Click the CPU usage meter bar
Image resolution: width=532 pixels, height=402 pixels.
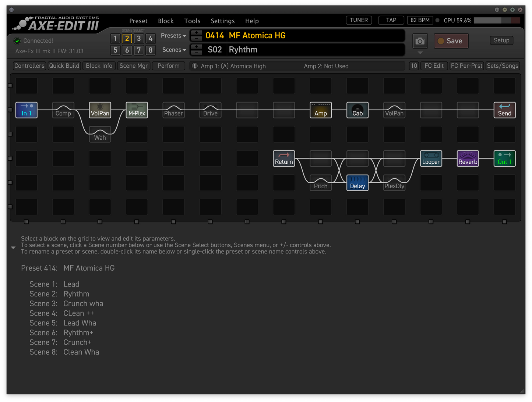coord(497,21)
